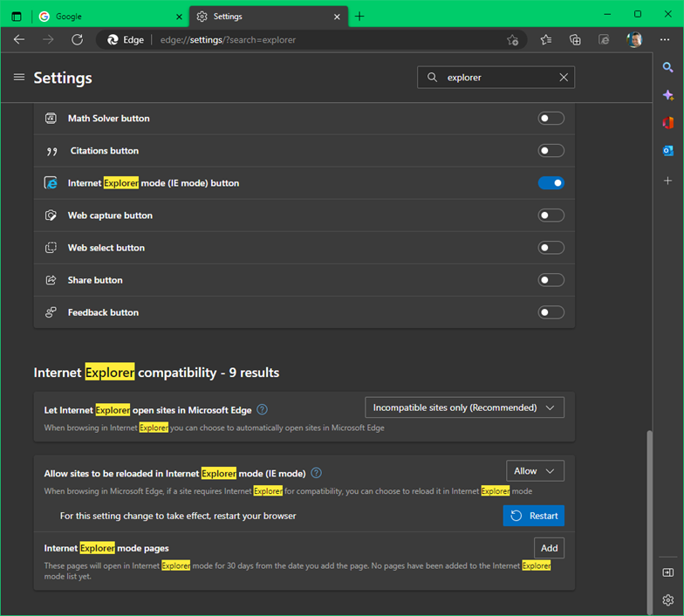Screen dimensions: 684x616
Task: Add this page to favorites star
Action: click(x=513, y=40)
